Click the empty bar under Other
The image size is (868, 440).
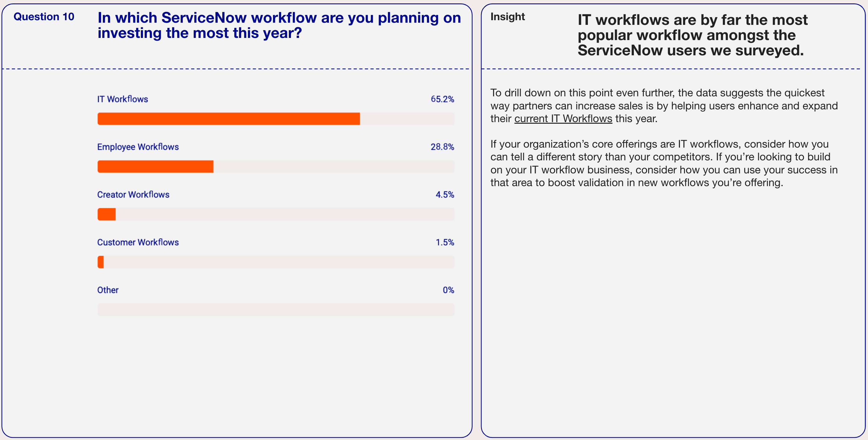[x=276, y=310]
